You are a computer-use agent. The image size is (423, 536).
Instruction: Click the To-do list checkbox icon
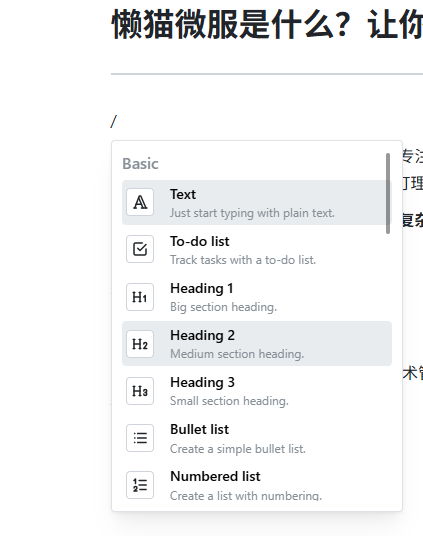point(140,249)
